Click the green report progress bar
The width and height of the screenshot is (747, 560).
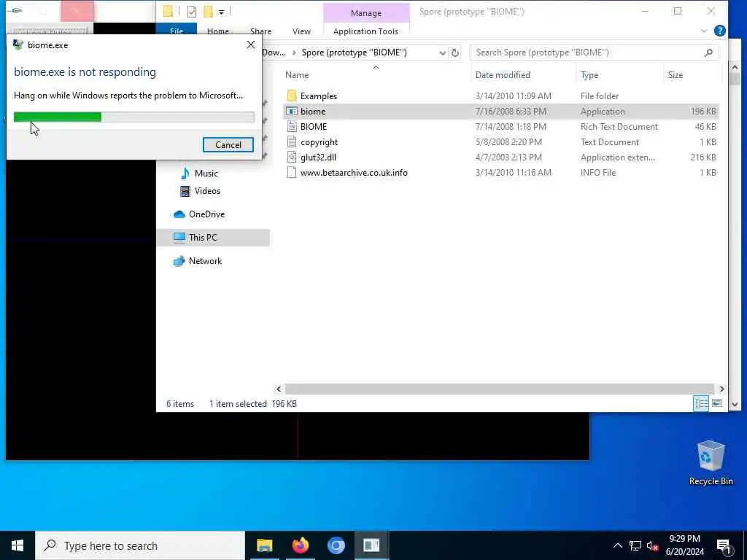click(x=134, y=117)
